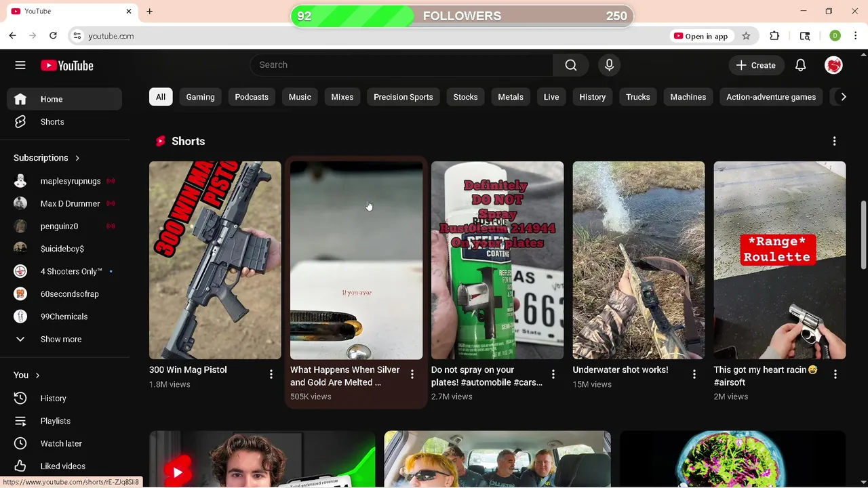This screenshot has height=488, width=868.
Task: Open penguinz0 channel
Action: tap(64, 226)
